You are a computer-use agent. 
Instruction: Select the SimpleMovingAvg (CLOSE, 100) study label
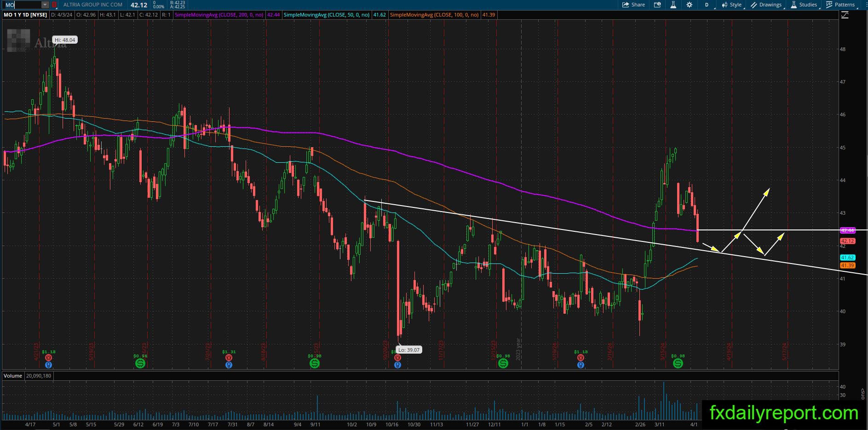point(435,15)
